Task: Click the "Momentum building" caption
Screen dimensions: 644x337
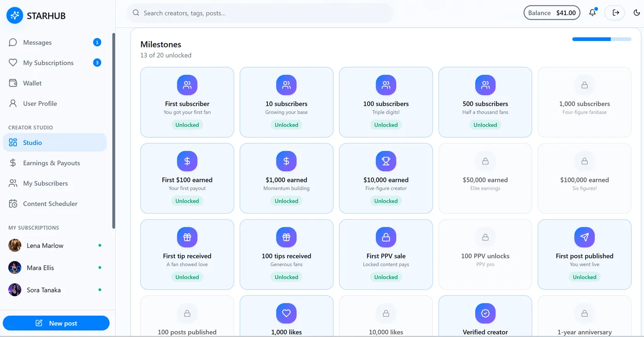Action: tap(287, 188)
